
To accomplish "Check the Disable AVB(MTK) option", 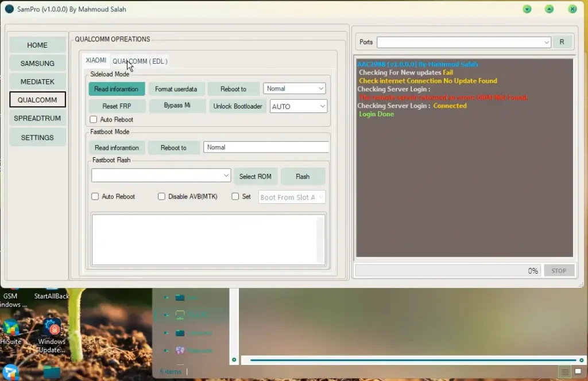I will [x=162, y=196].
